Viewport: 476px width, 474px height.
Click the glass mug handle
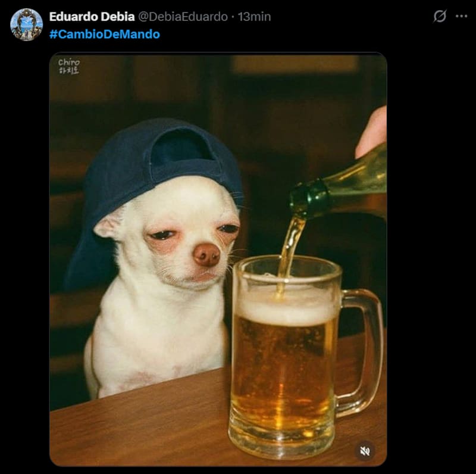361,353
